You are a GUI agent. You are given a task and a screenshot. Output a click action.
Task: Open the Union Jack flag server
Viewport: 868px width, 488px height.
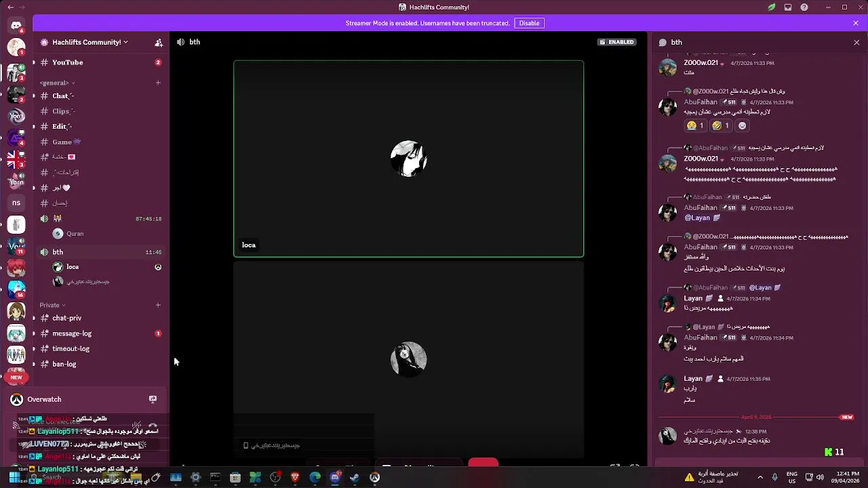[16, 159]
